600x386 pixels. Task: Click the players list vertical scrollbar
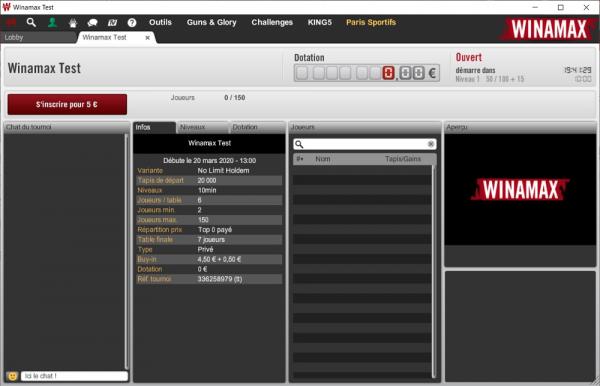pos(434,272)
